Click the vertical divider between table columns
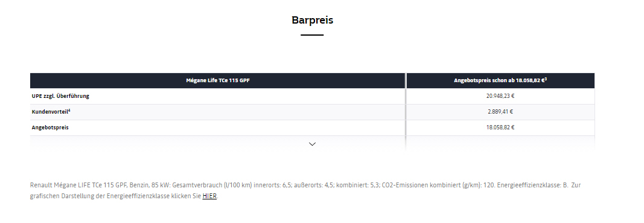 tap(406, 111)
